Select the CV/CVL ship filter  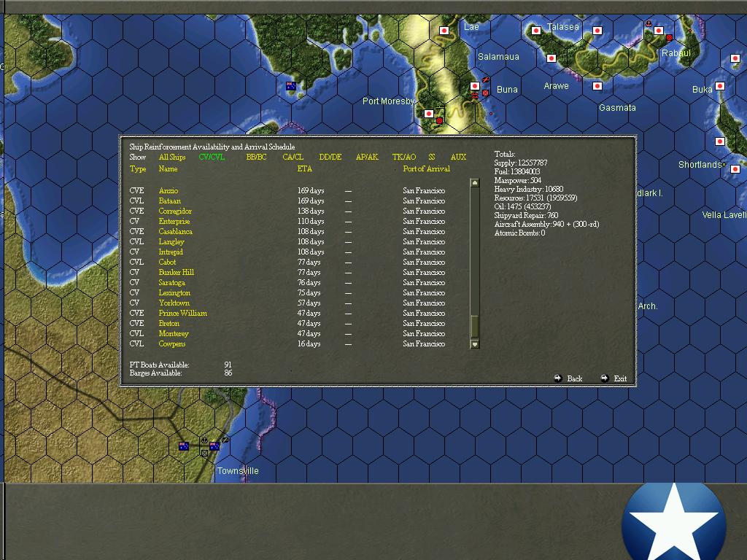tap(212, 157)
